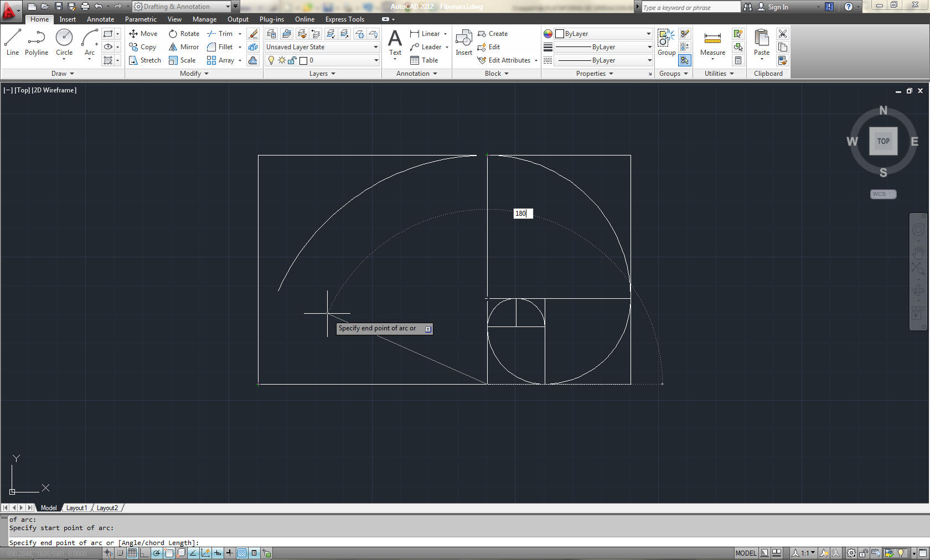
Task: Toggle Grid Display in status bar
Action: tap(132, 553)
